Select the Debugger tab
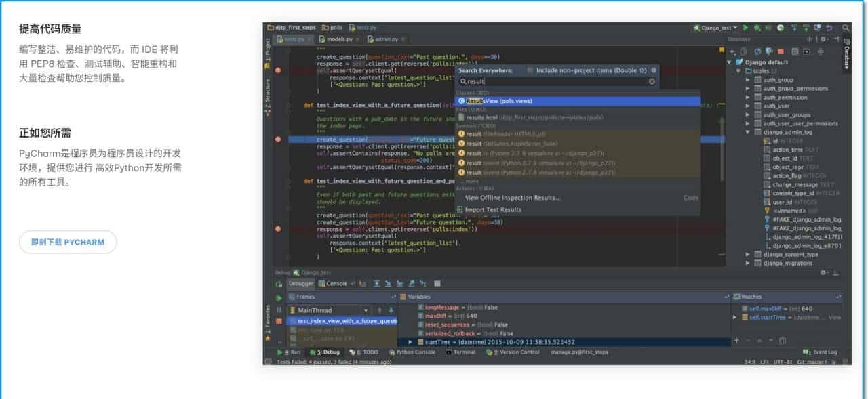 click(x=300, y=284)
